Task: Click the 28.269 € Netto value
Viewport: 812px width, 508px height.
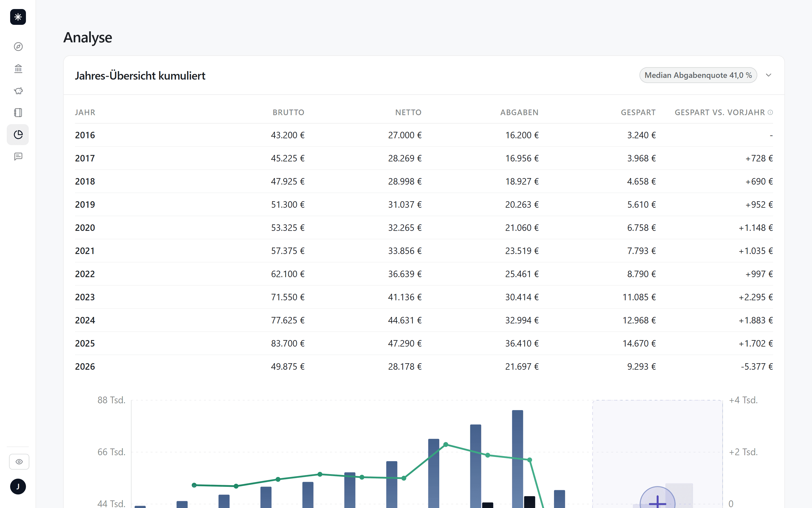Action: point(405,159)
